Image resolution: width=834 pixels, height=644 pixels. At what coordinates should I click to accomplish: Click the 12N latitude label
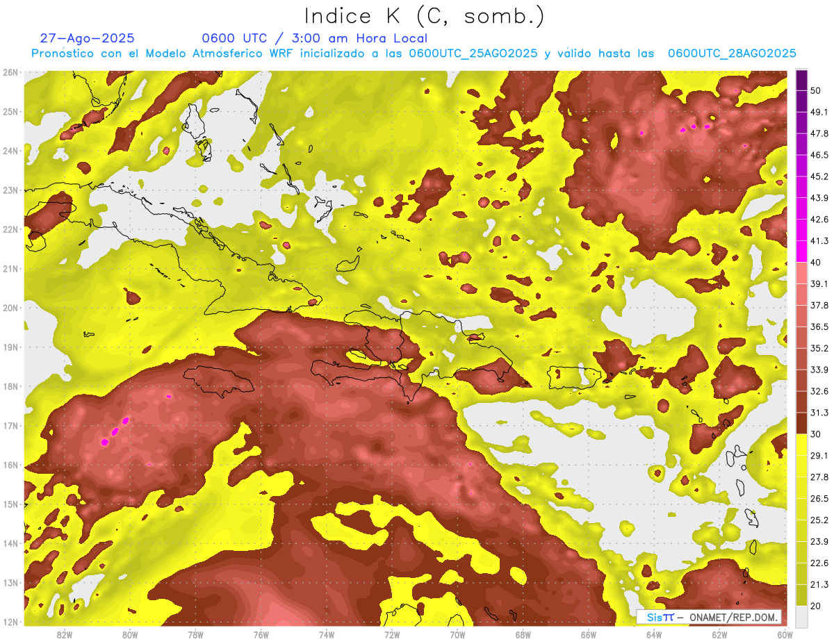[x=10, y=622]
